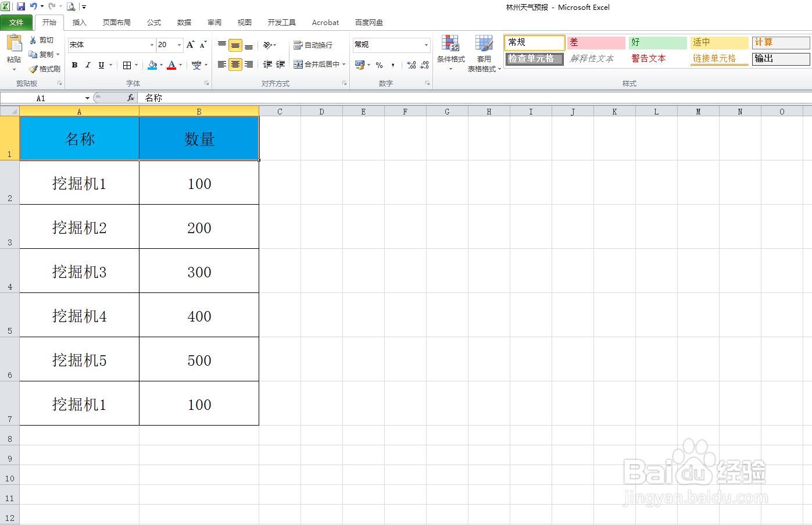Click the percent style icon
Viewport: 812px width, 525px height.
point(379,65)
